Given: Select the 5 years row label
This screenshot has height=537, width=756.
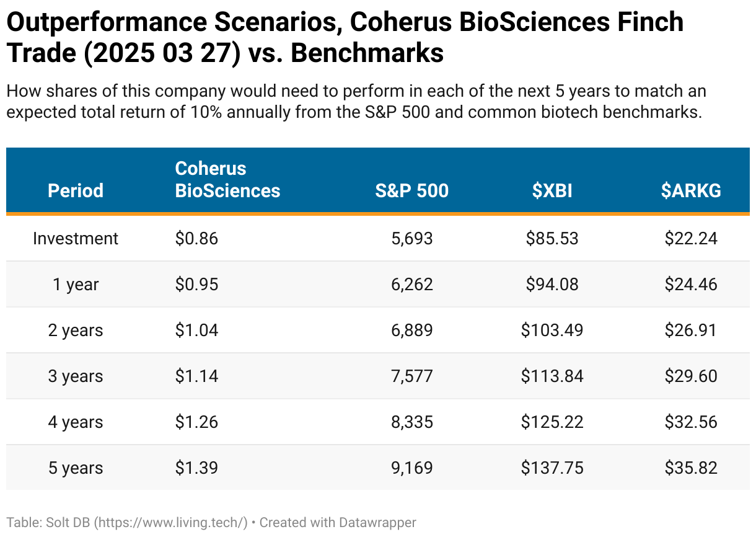Looking at the screenshot, I should tap(76, 468).
